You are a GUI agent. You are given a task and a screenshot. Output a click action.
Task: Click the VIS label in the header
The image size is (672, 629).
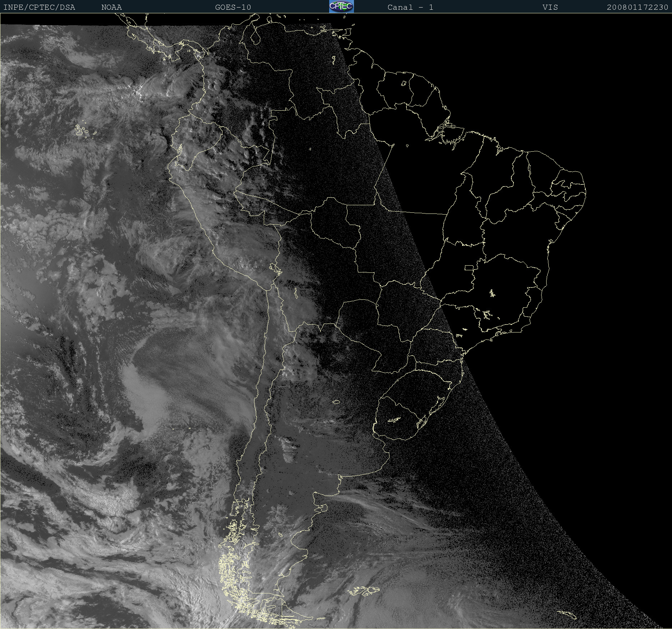[550, 7]
